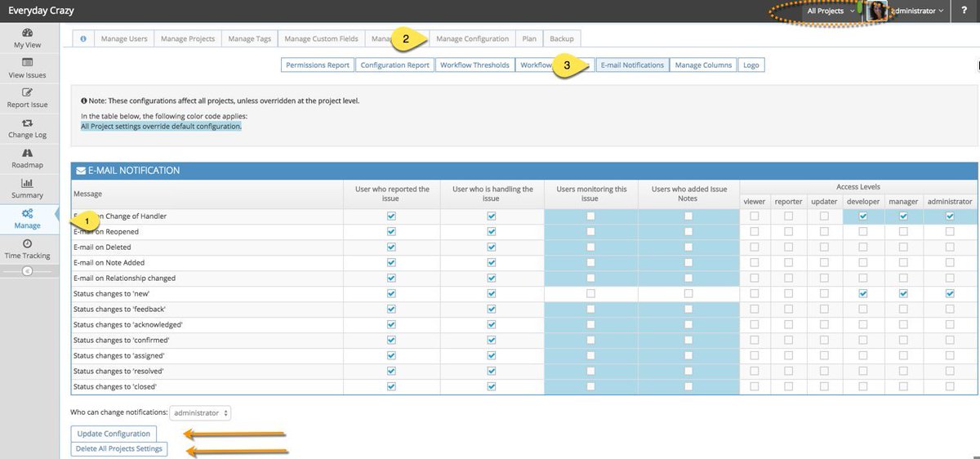This screenshot has height=459, width=980.
Task: Switch to the Manage Custom Fields tab
Action: [321, 38]
